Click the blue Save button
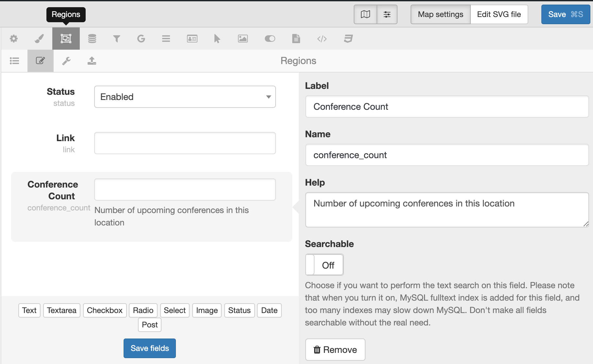Viewport: 593px width, 364px height. [566, 14]
